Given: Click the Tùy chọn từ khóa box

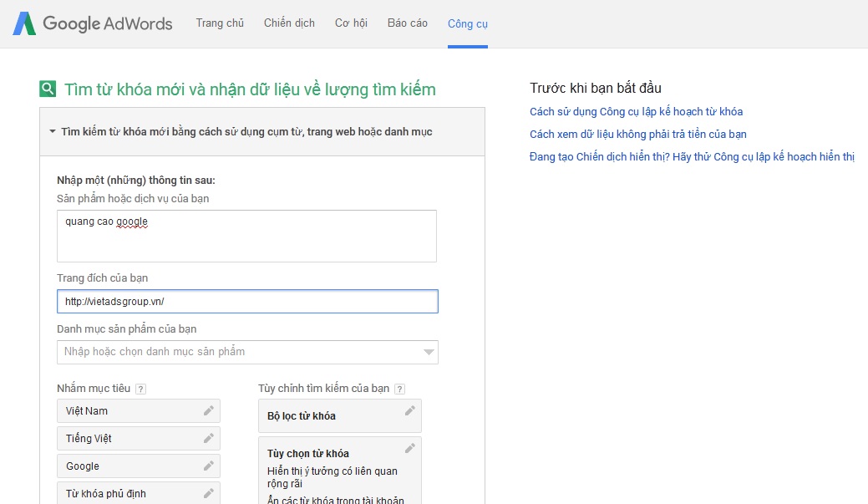Looking at the screenshot, I should pyautogui.click(x=340, y=471).
